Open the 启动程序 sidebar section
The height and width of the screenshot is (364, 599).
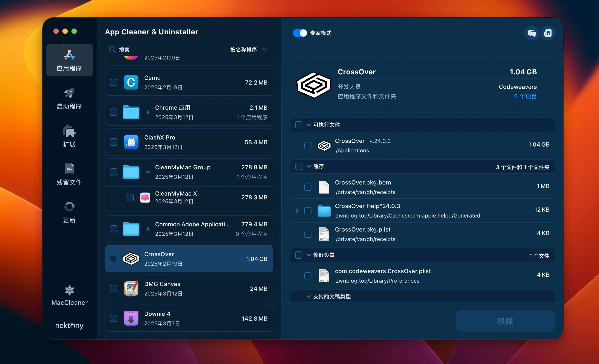point(69,99)
